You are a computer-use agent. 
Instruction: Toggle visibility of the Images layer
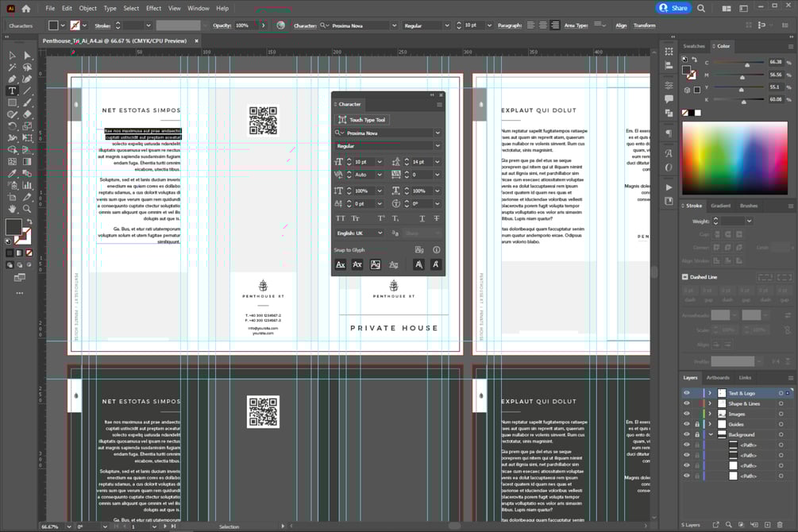tap(687, 414)
